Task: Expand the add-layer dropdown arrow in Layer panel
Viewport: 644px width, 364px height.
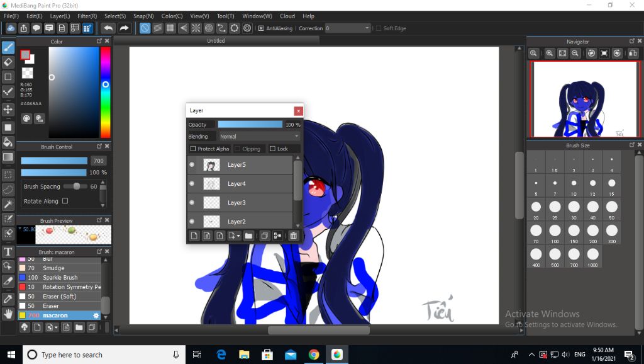Action: (238, 236)
